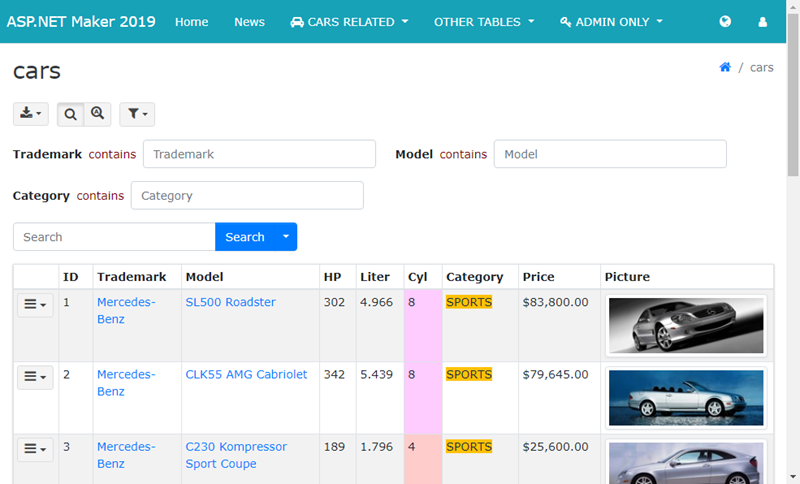The height and width of the screenshot is (484, 800).
Task: Sort by the Picture column header
Action: [627, 276]
